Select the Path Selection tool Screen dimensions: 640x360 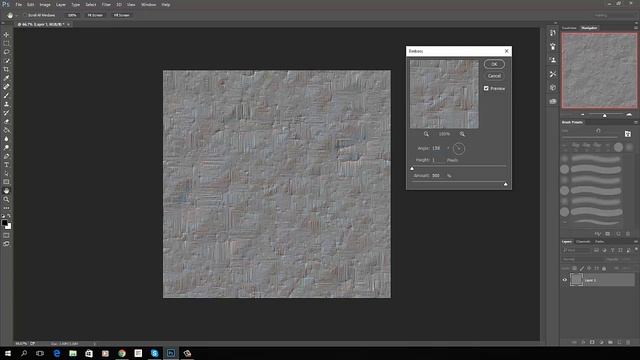6,173
